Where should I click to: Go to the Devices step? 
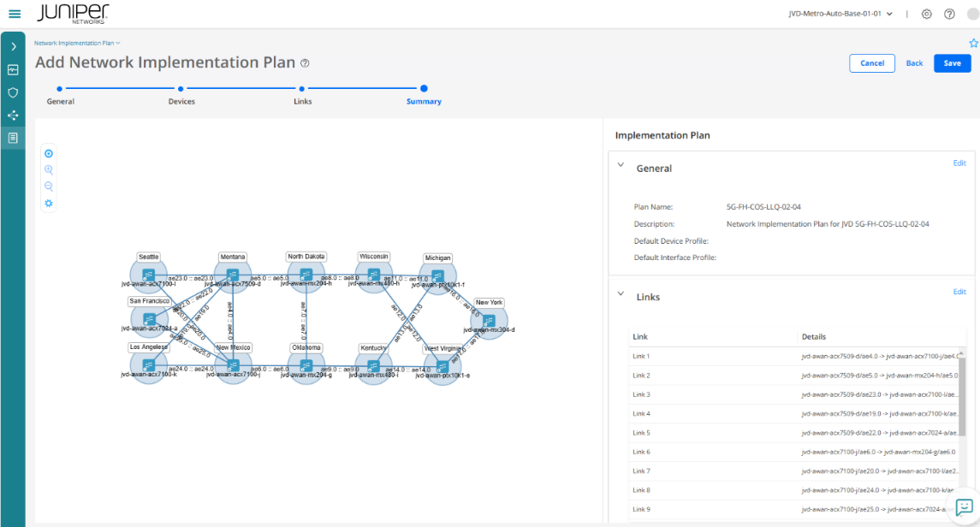point(181,88)
